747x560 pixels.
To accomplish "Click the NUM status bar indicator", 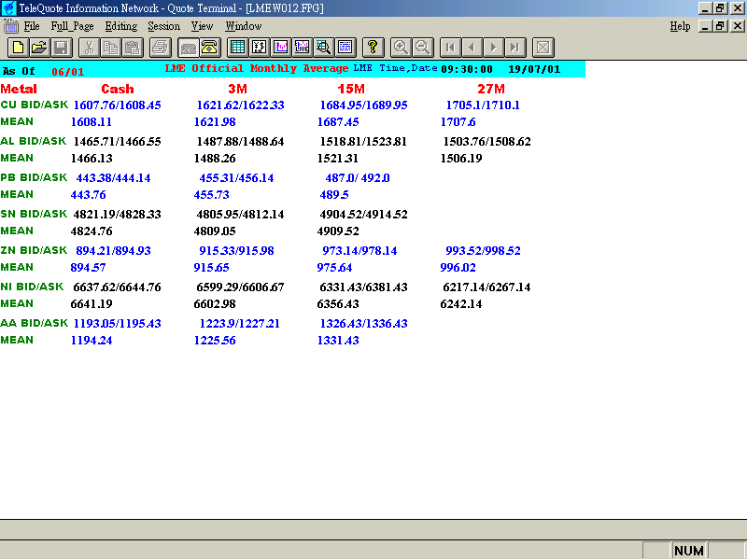I will pos(688,551).
